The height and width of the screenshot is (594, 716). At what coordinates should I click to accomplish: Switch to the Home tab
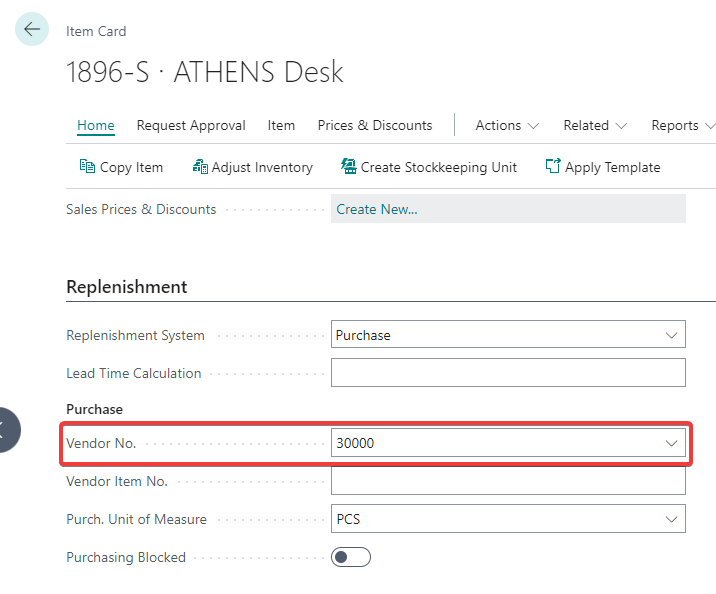coord(96,125)
